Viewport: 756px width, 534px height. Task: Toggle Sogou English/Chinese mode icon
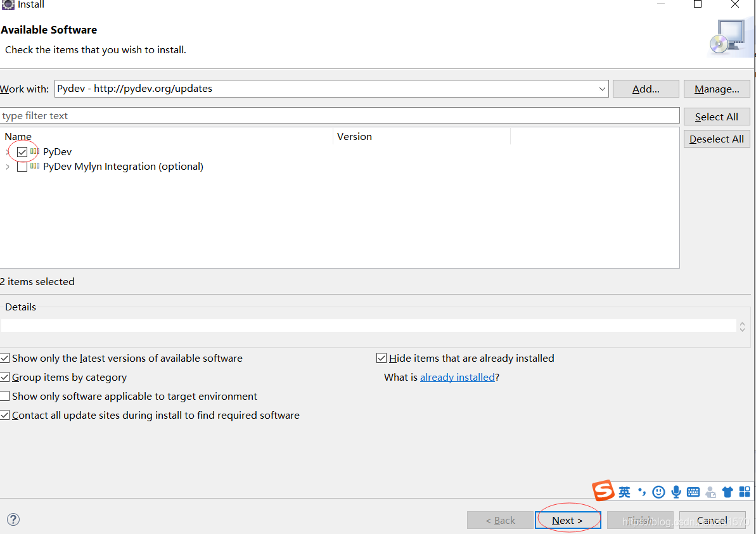pos(624,492)
